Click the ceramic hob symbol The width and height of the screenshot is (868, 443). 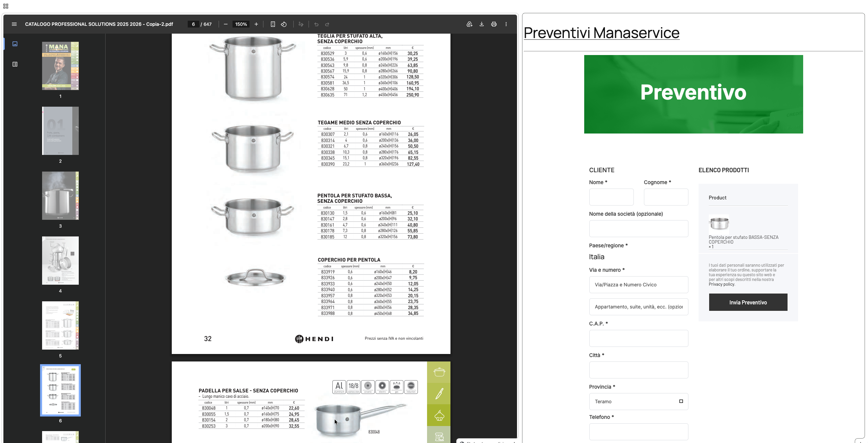click(368, 387)
